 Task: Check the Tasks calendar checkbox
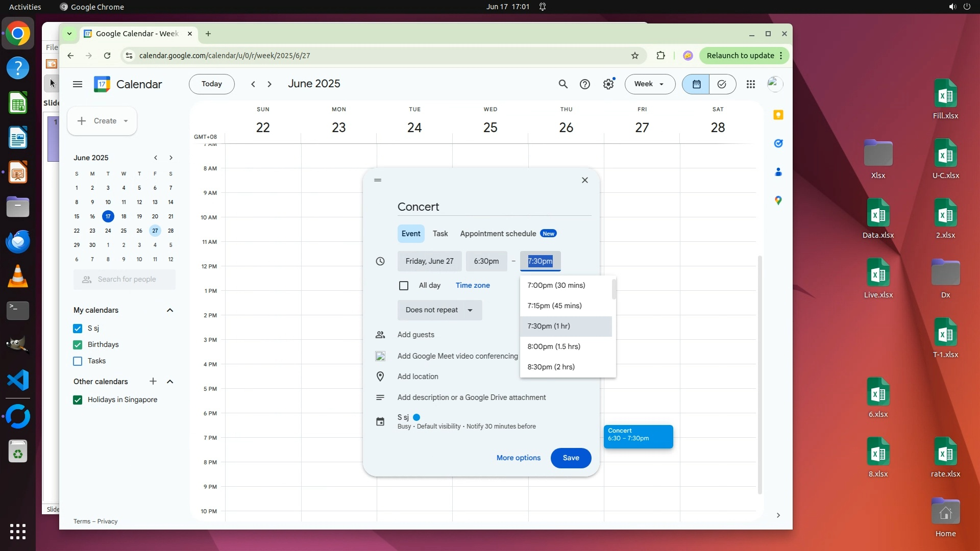(78, 361)
